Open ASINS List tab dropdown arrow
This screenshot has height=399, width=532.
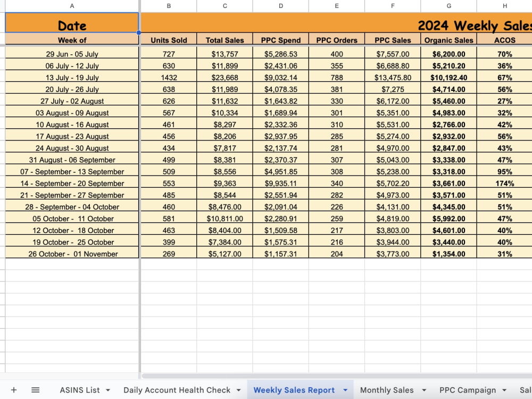pos(108,390)
